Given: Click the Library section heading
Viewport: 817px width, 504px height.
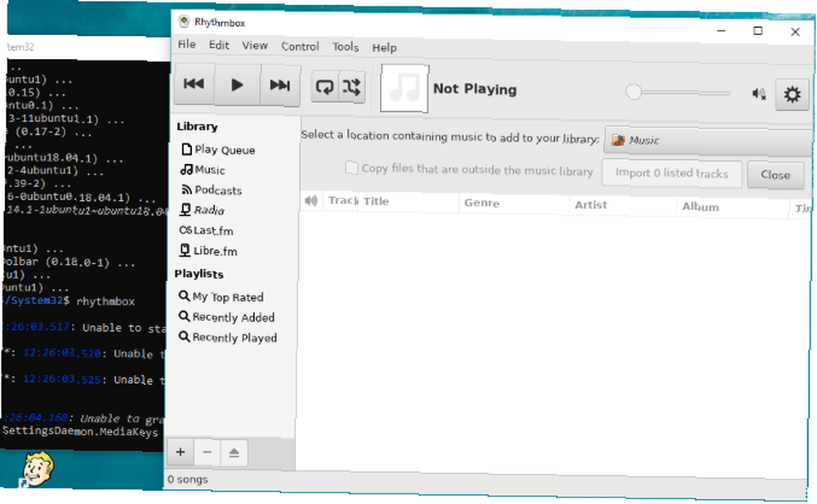Looking at the screenshot, I should pos(197,127).
